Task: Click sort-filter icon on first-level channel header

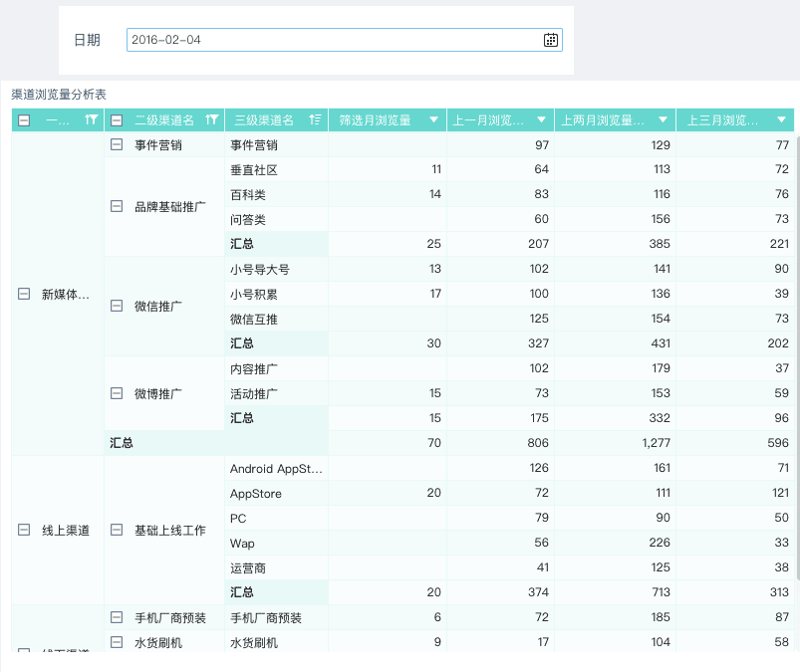Action: [92, 119]
